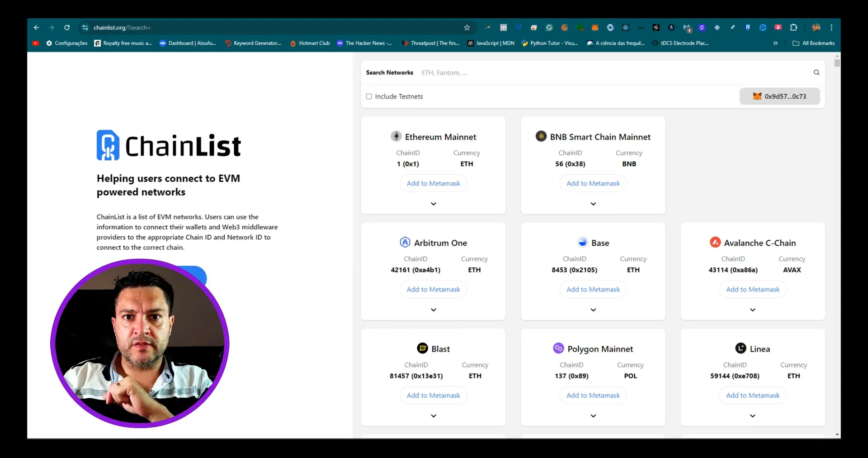
Task: Open the cookie extension icon
Action: point(565,28)
